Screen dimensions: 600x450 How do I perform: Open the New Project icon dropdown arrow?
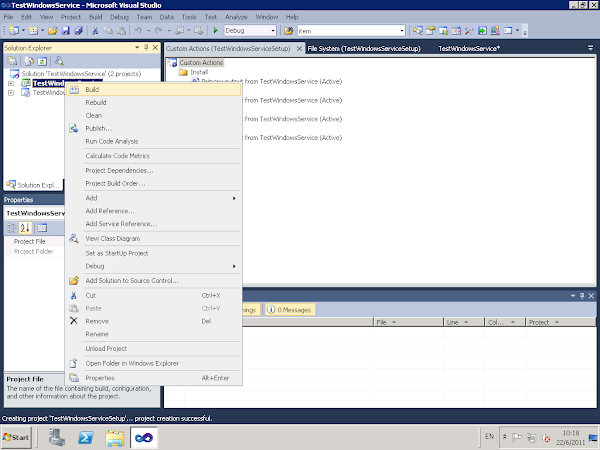23,31
